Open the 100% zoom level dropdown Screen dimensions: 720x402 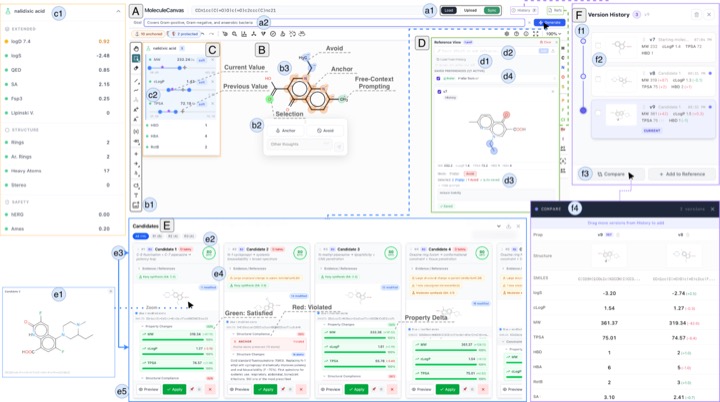[553, 34]
